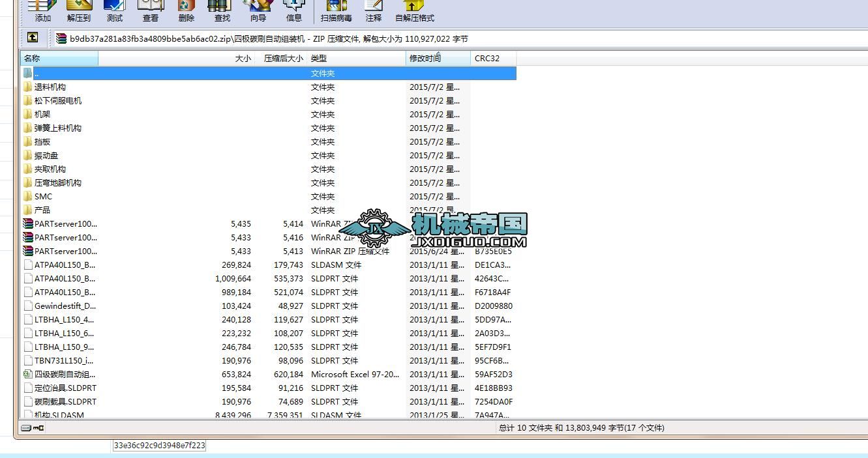Sort by the 大小 column header

[x=177, y=59]
